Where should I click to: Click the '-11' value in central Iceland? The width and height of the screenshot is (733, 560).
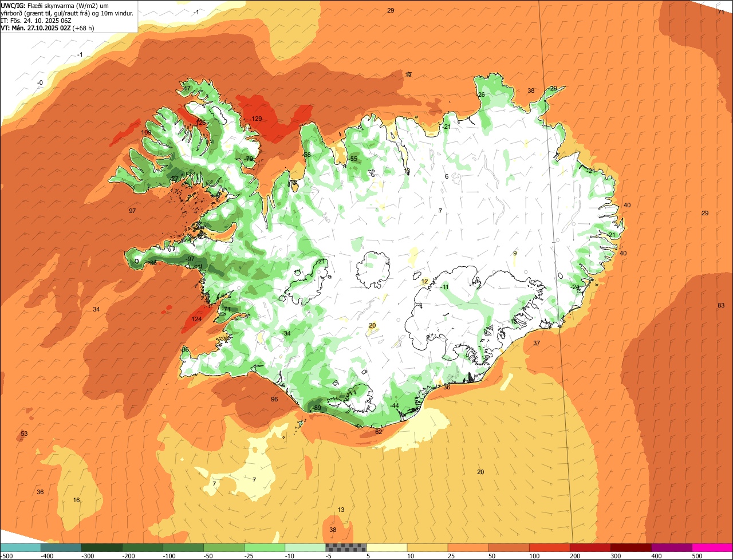pos(444,287)
